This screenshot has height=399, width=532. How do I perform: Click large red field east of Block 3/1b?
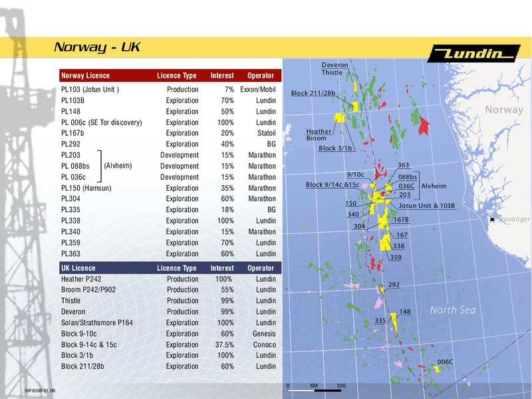pyautogui.click(x=424, y=126)
